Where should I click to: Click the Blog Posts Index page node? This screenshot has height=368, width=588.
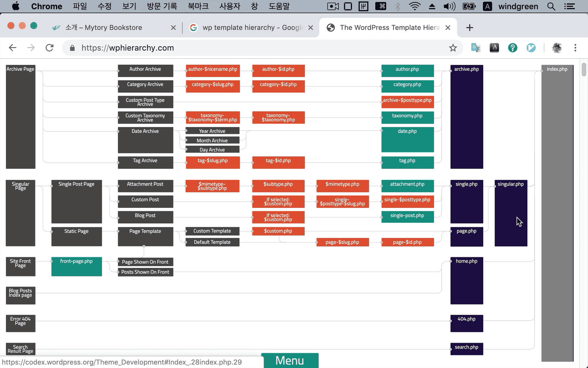coord(20,295)
